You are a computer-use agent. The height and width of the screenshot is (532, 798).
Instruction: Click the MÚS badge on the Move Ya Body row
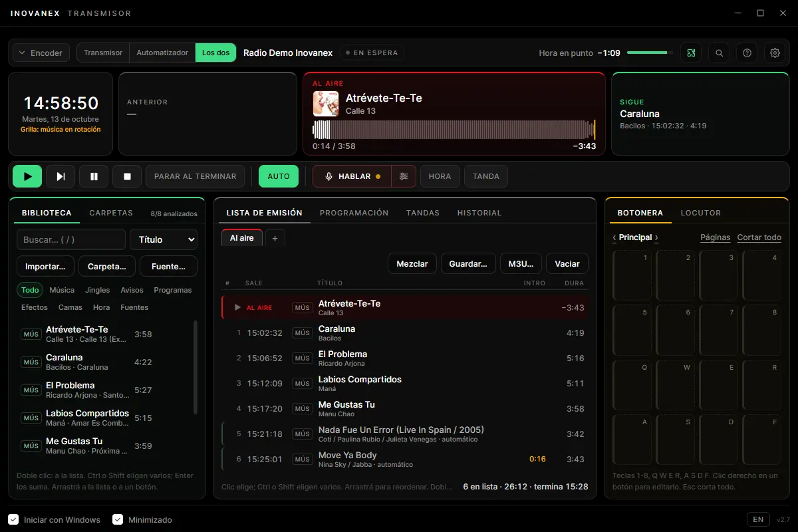pyautogui.click(x=303, y=459)
